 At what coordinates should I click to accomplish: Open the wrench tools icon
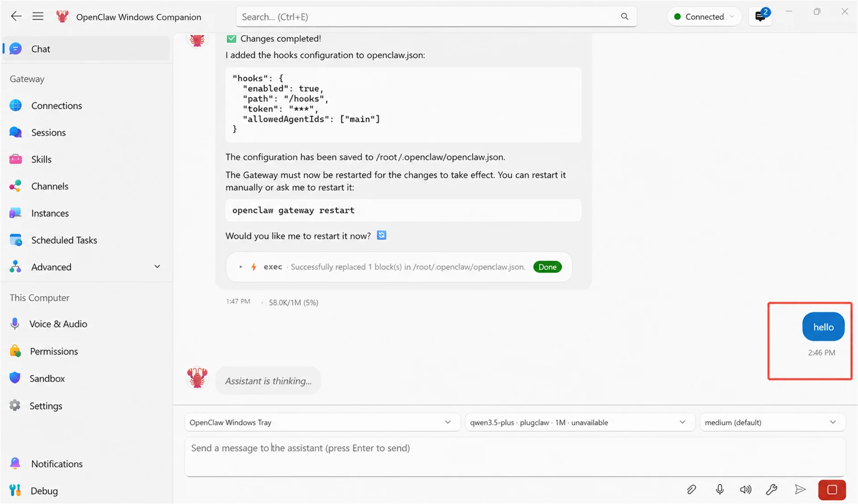772,489
